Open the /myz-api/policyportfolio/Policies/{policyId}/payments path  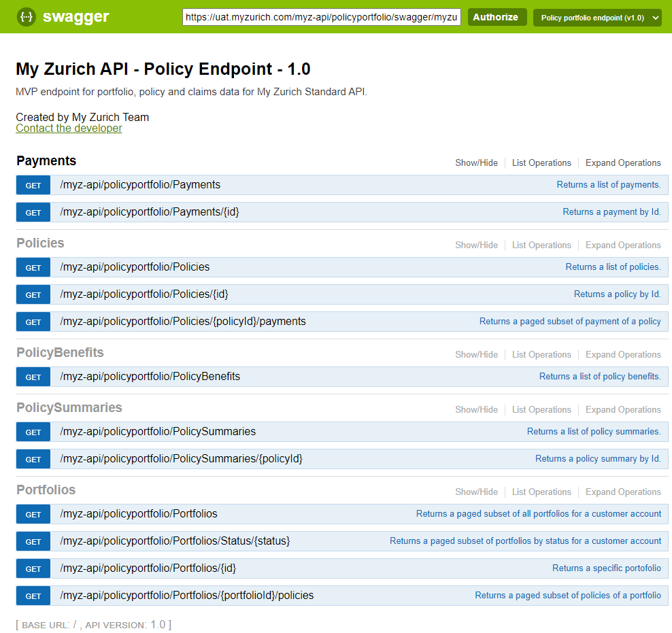click(x=183, y=322)
